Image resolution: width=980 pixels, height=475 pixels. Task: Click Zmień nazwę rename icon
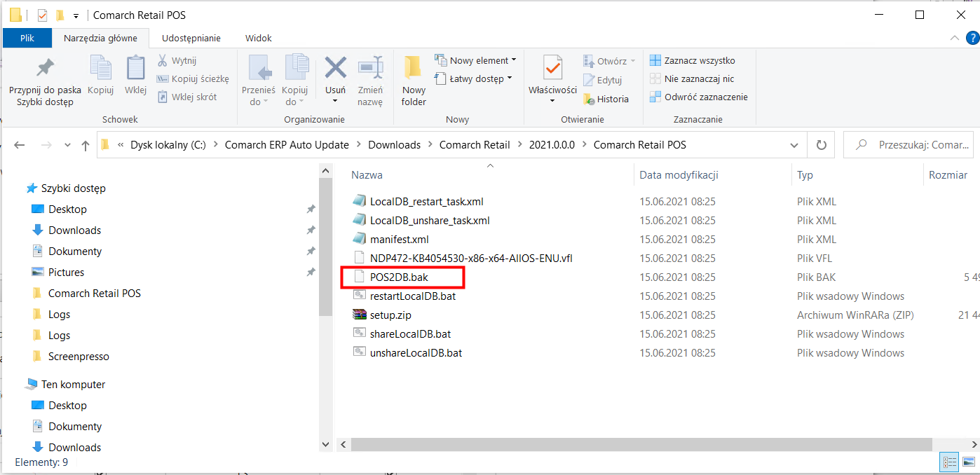coord(370,68)
